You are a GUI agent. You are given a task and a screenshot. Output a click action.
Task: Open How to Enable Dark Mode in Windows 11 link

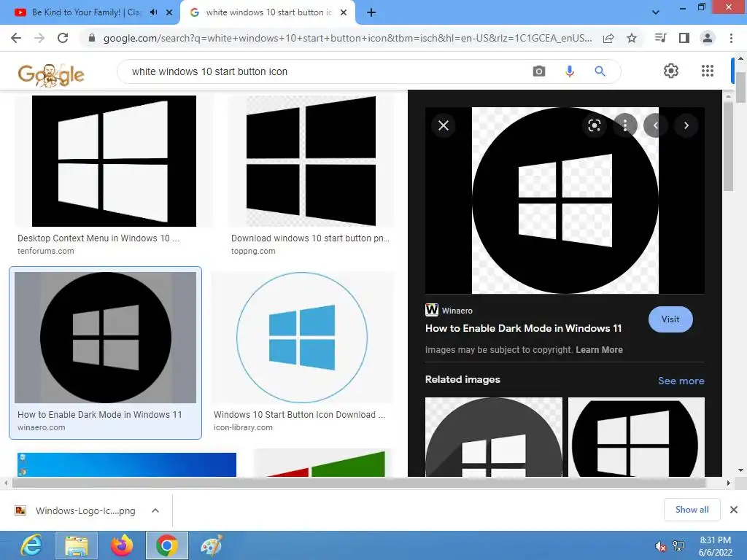(x=523, y=328)
